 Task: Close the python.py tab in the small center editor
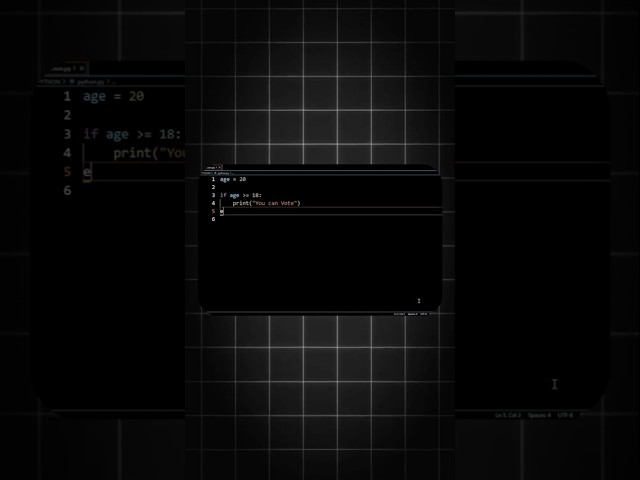coord(220,167)
